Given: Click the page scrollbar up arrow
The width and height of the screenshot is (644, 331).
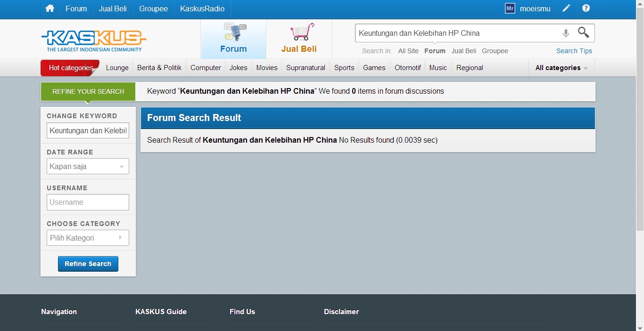Looking at the screenshot, I should tap(640, 4).
